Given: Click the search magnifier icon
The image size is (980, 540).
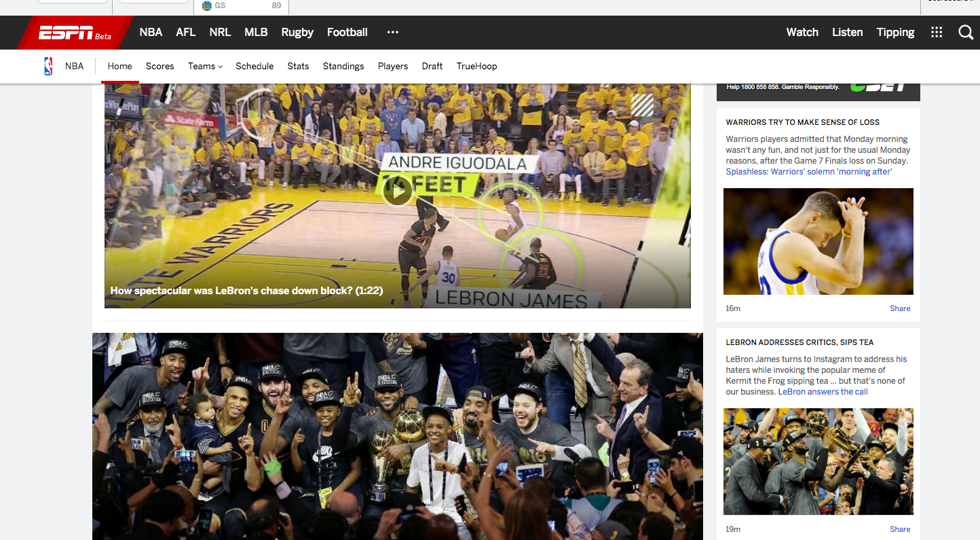Looking at the screenshot, I should [x=966, y=32].
